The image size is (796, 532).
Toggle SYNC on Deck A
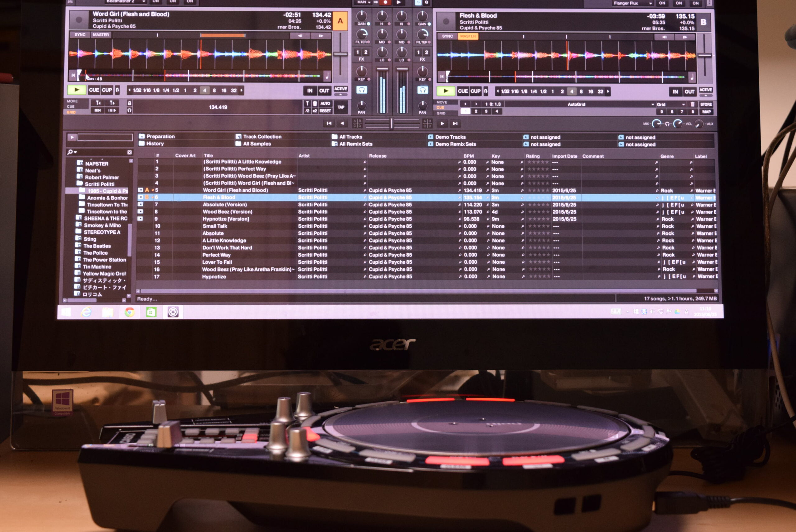[80, 35]
